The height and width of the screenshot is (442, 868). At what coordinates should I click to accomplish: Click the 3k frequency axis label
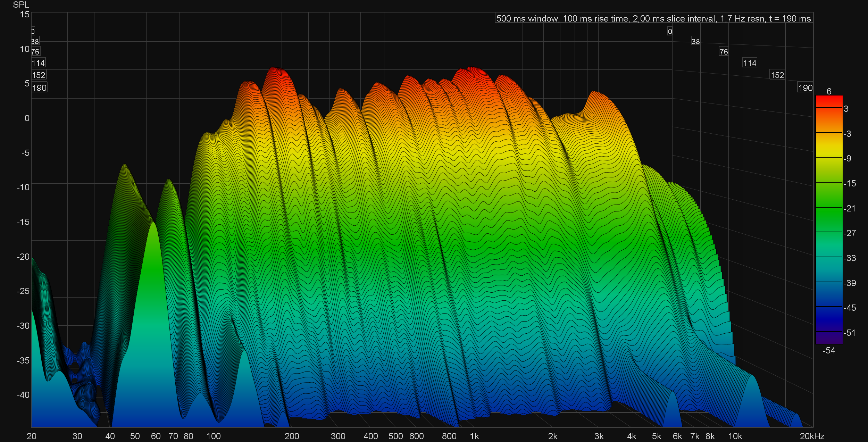coord(599,436)
